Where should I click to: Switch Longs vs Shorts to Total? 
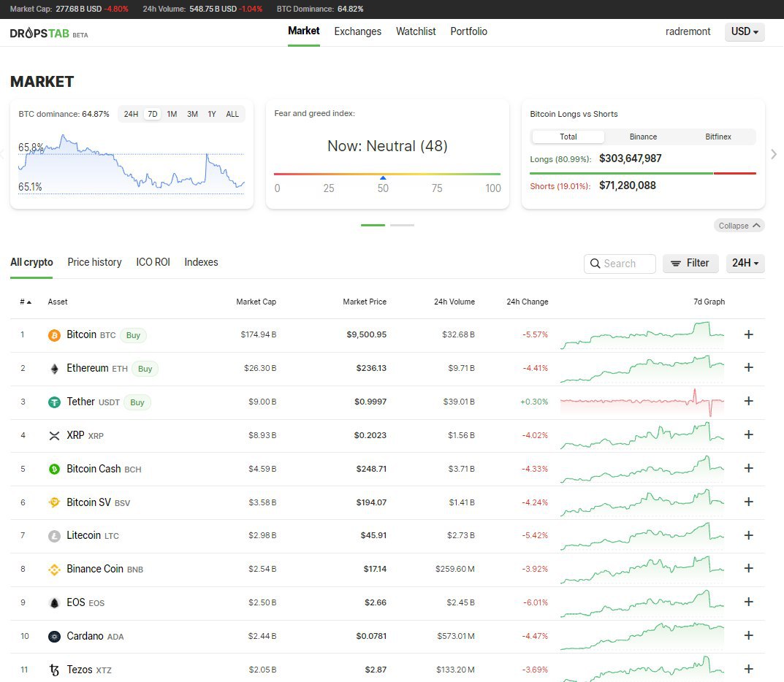(x=568, y=137)
